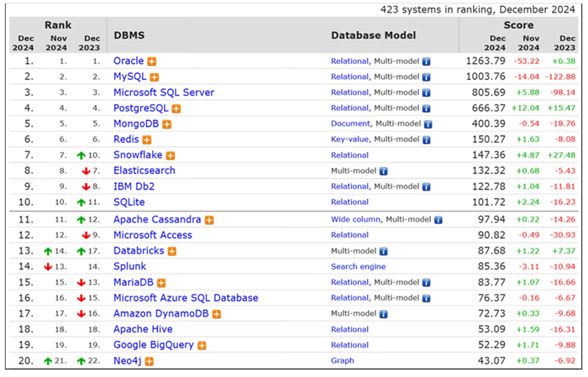Follow the SQLite link
588x377 pixels.
pyautogui.click(x=129, y=202)
